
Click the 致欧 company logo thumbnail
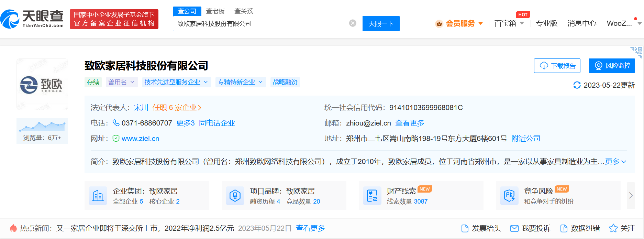tap(42, 84)
